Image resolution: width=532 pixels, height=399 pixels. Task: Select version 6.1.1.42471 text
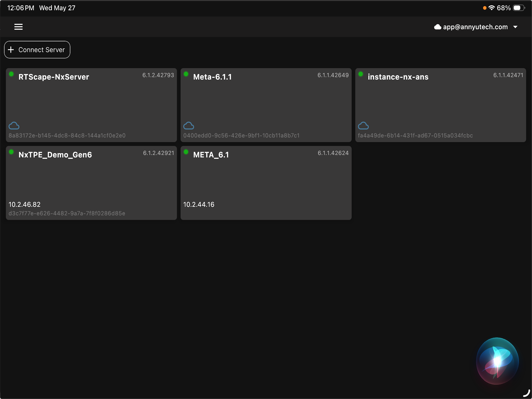coord(508,75)
